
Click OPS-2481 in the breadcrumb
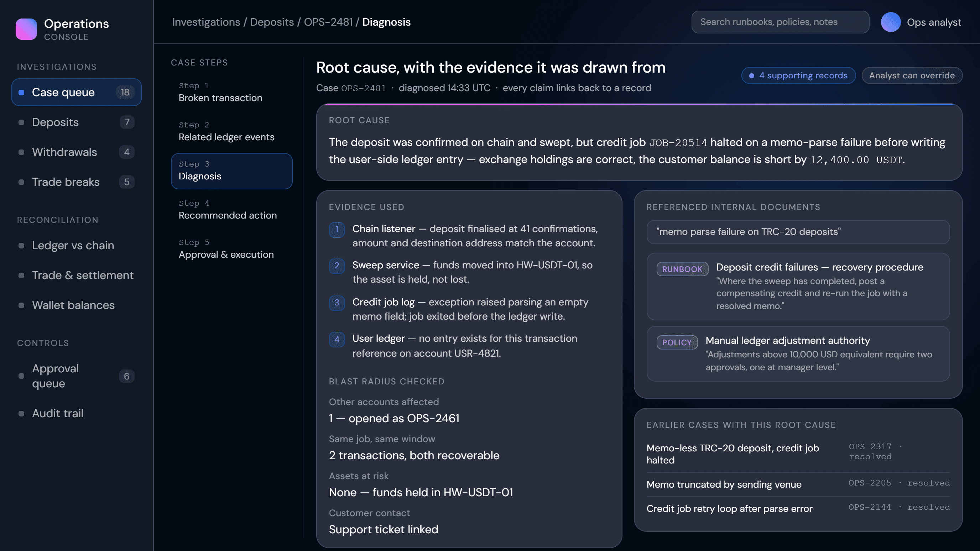coord(328,22)
